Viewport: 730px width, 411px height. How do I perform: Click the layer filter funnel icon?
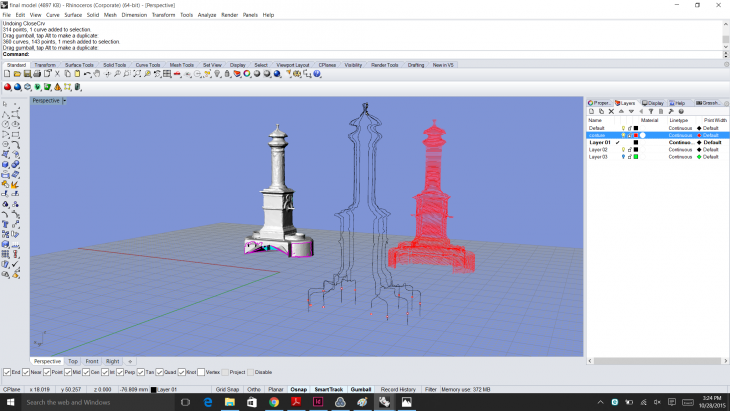[651, 111]
